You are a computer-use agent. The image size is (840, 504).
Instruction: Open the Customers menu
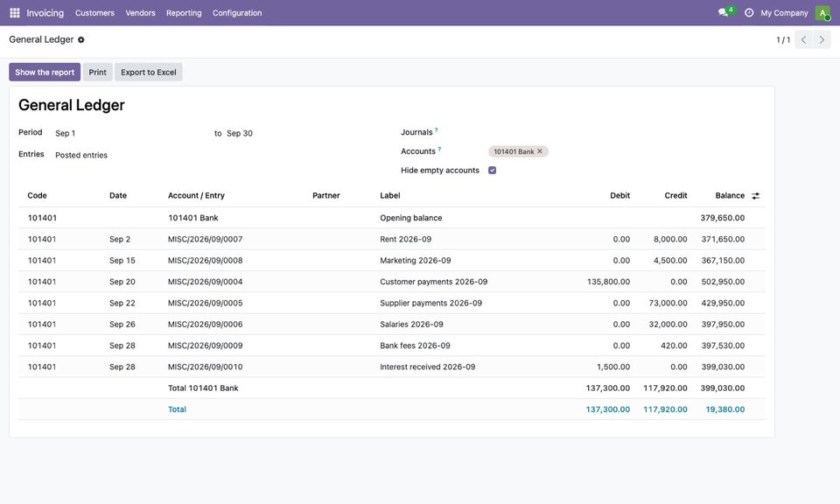(94, 13)
